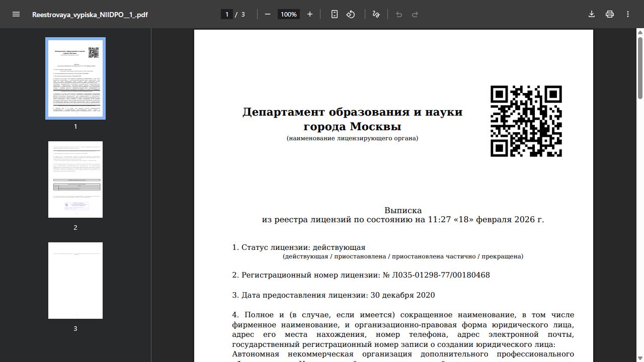The height and width of the screenshot is (362, 644).
Task: Click the redo arrow icon
Action: (415, 14)
